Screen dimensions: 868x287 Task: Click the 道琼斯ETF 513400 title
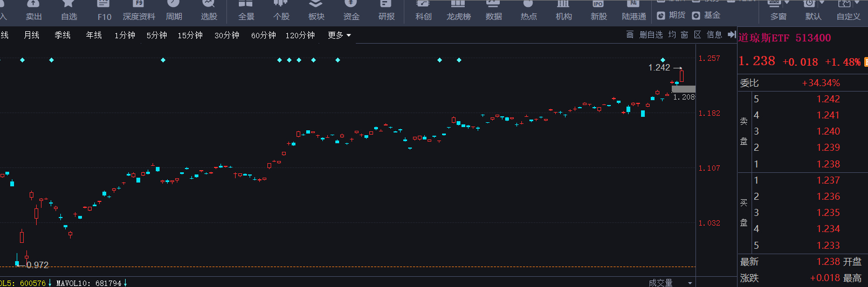point(784,38)
